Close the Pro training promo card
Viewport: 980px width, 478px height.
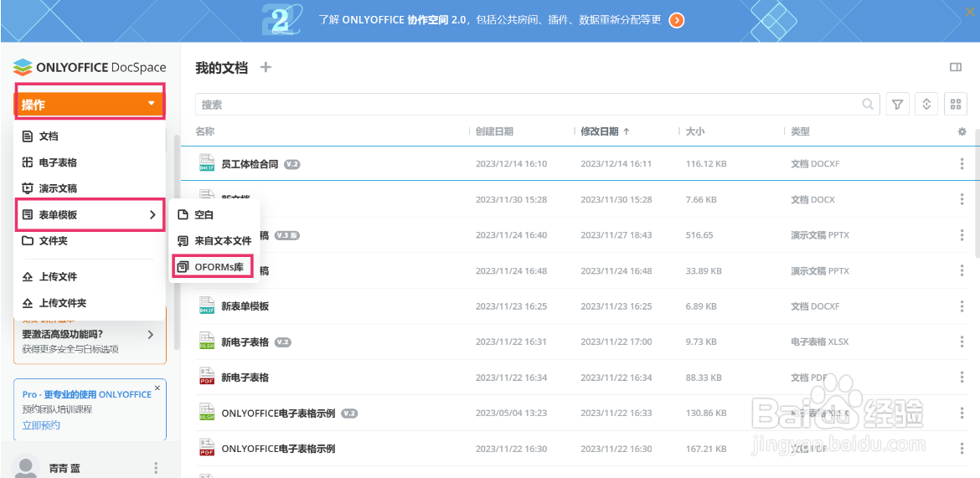[x=157, y=388]
